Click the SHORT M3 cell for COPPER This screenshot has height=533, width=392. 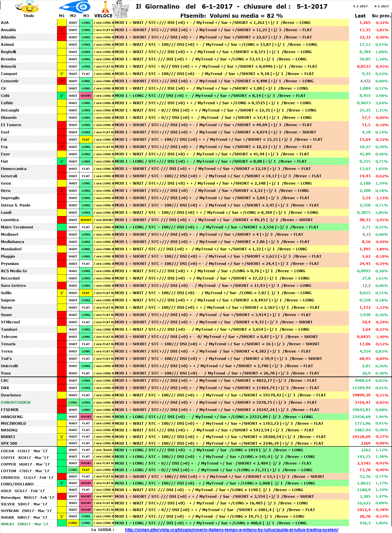point(86,463)
